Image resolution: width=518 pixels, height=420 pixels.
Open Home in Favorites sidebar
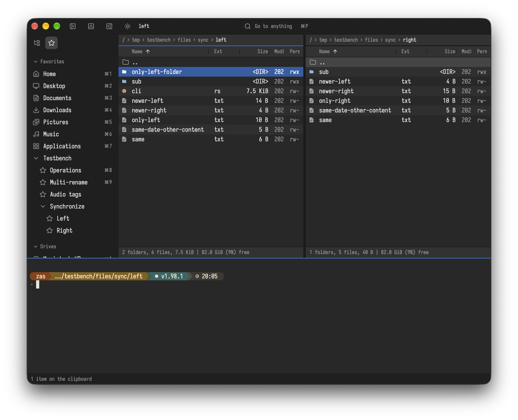tap(72, 74)
